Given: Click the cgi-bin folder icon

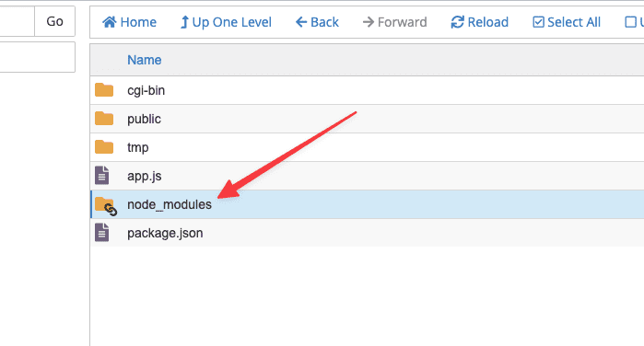Looking at the screenshot, I should (x=104, y=90).
